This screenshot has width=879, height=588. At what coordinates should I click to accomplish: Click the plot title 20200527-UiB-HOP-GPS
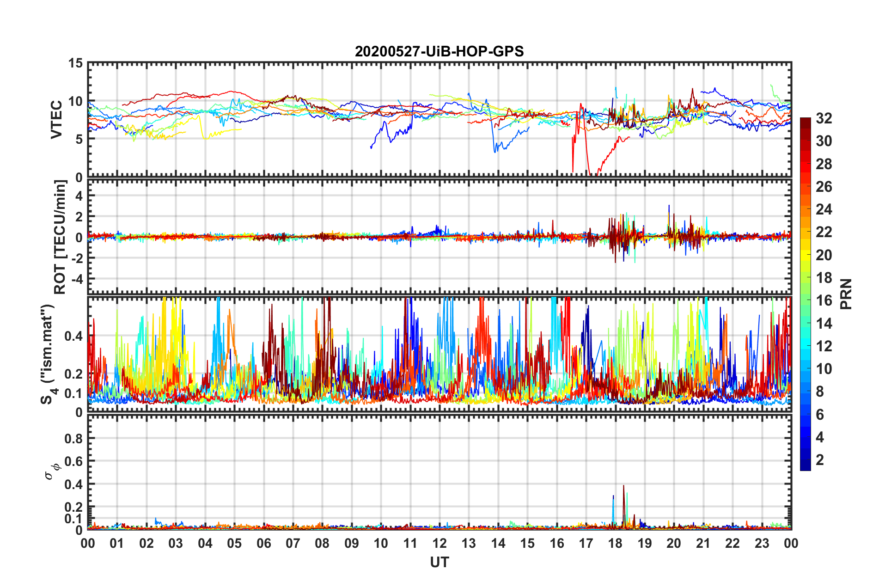(x=439, y=51)
